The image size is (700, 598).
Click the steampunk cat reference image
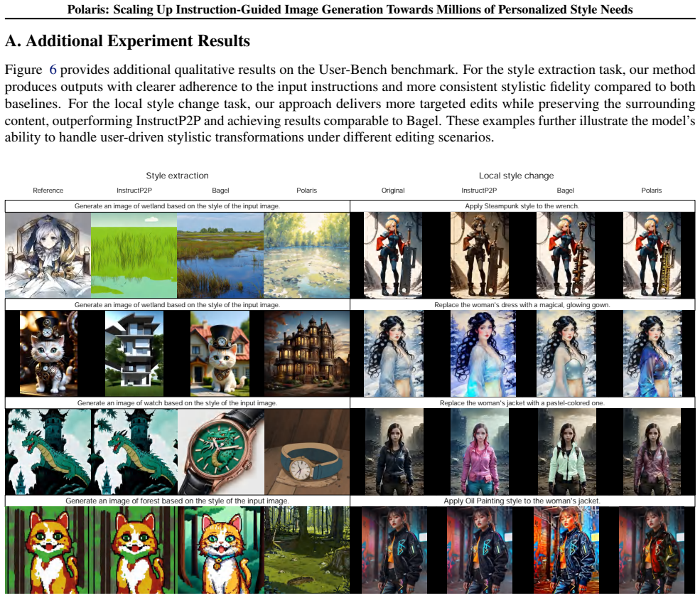(x=48, y=353)
